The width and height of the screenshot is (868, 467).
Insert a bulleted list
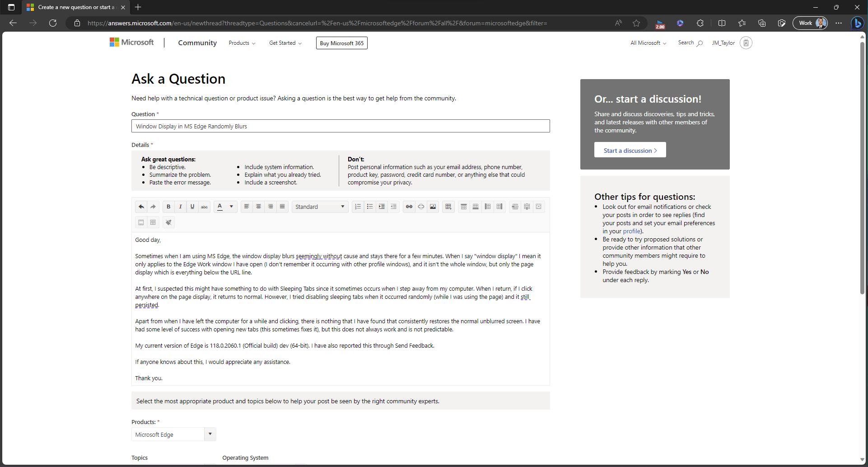(x=370, y=207)
